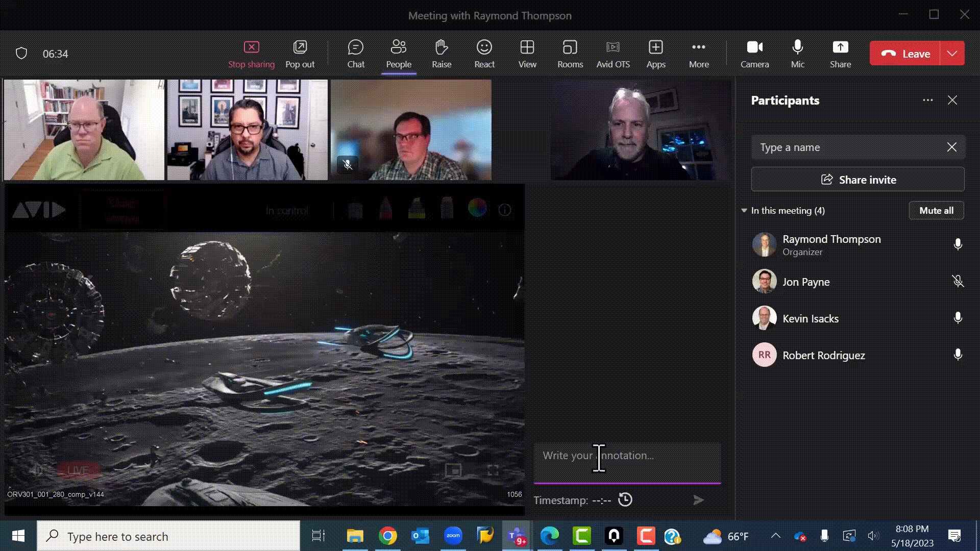Click the meeting security shield icon
This screenshot has height=551, width=980.
[x=21, y=53]
